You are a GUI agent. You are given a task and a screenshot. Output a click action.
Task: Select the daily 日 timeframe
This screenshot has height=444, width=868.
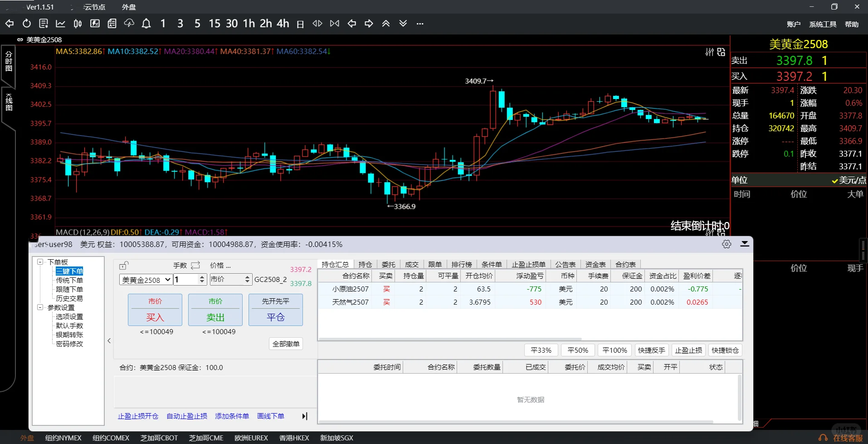point(300,24)
